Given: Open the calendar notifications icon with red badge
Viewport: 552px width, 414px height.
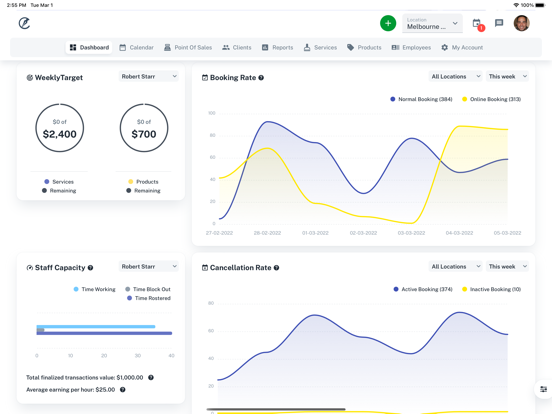Looking at the screenshot, I should [478, 24].
